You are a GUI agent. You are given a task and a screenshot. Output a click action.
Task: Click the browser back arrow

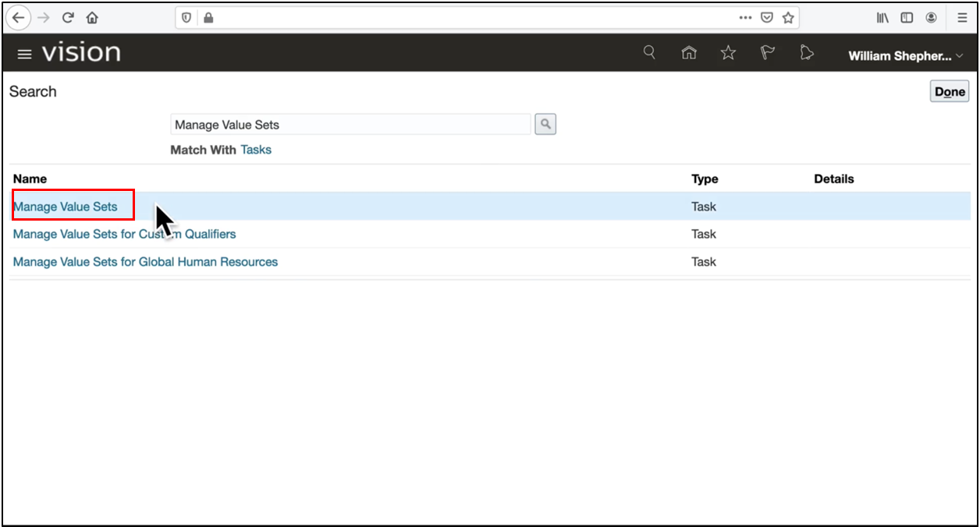(x=19, y=17)
